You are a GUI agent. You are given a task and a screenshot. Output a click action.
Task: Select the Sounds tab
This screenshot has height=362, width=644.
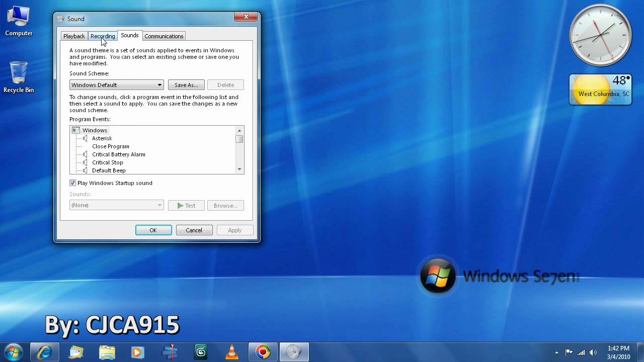[x=129, y=35]
